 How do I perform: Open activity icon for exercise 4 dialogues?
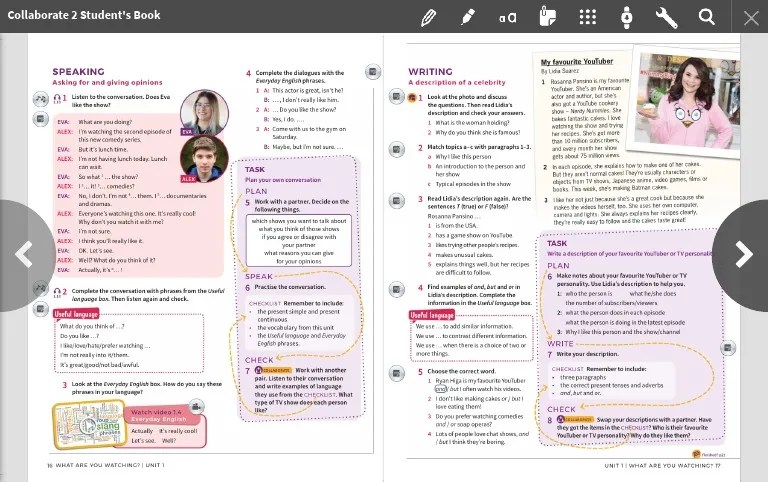pos(373,72)
